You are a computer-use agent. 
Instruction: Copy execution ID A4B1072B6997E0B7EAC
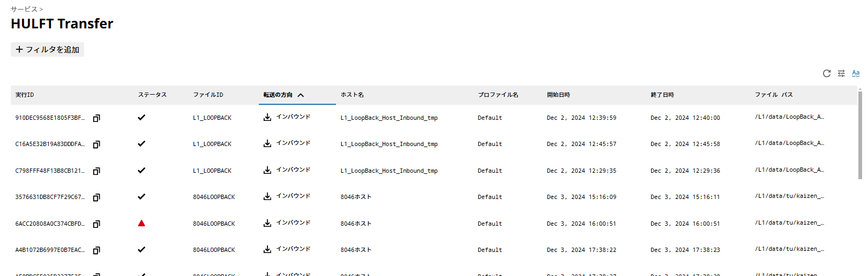(96, 250)
